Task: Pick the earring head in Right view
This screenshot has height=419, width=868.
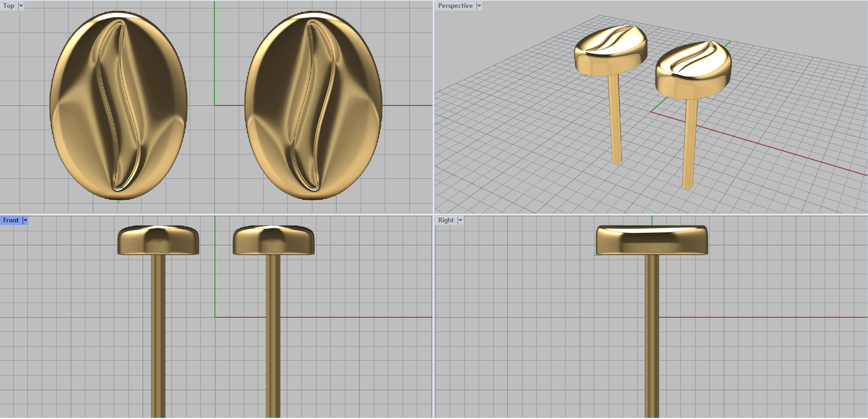Action: click(x=652, y=240)
